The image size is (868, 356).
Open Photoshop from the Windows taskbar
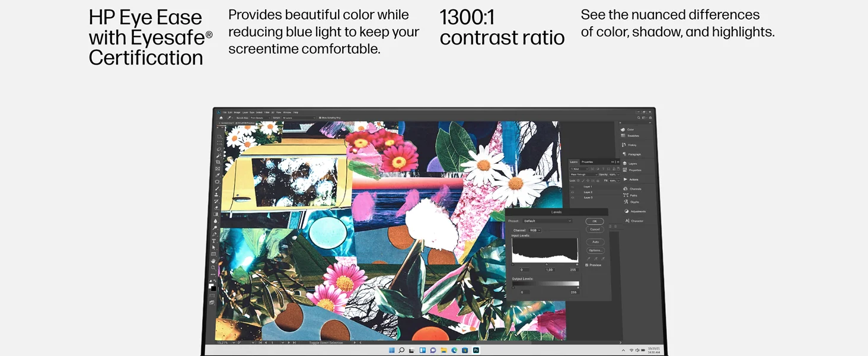[x=476, y=351]
